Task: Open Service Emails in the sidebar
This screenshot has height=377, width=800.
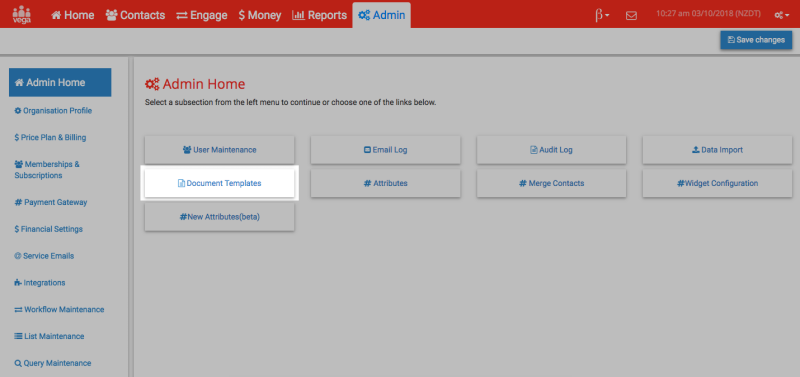Action: click(44, 256)
